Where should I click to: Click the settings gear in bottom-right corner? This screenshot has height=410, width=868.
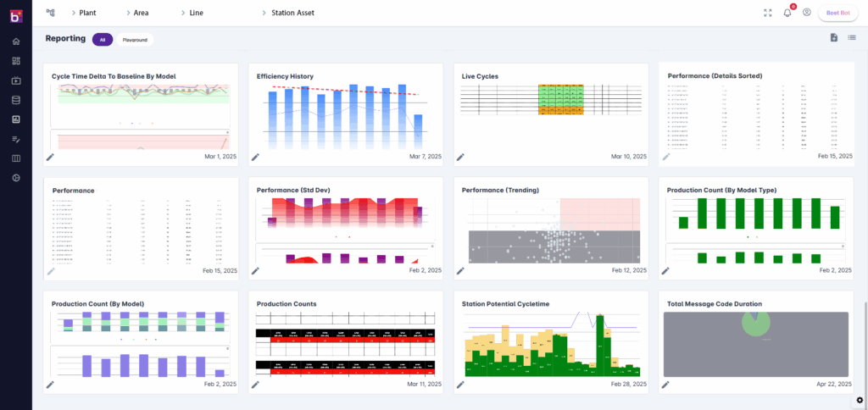coord(859,400)
